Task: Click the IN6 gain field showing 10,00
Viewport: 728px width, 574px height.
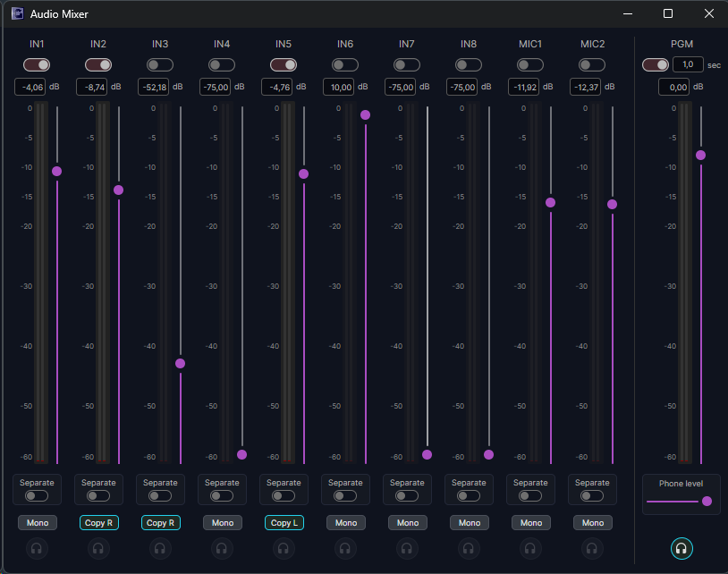Action: [x=338, y=87]
